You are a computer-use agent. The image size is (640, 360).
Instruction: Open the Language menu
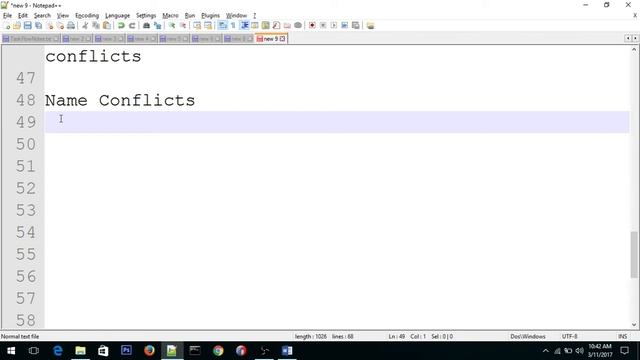[x=117, y=16]
